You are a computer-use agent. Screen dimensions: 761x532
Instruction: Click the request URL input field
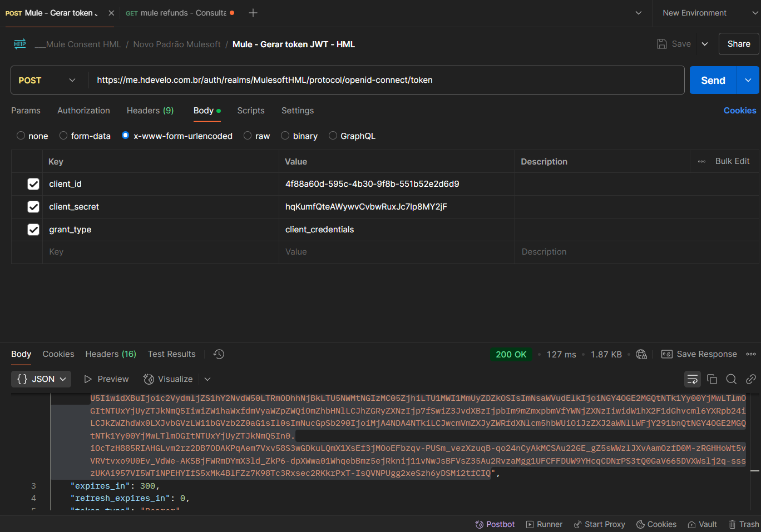384,80
